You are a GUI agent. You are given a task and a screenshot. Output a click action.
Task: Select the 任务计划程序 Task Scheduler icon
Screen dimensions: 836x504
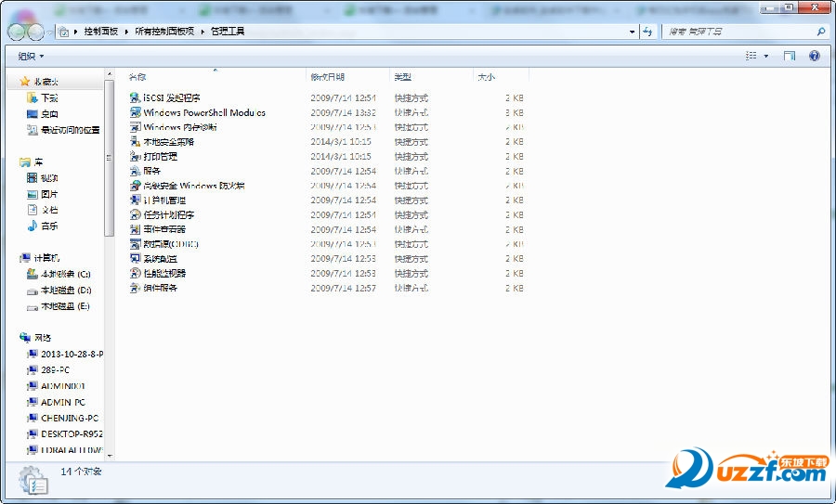(135, 214)
